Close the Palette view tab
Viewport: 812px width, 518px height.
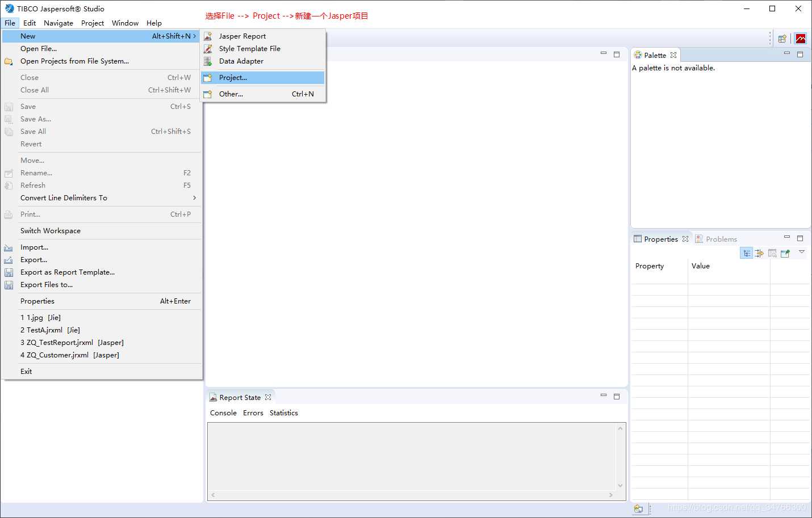point(673,55)
